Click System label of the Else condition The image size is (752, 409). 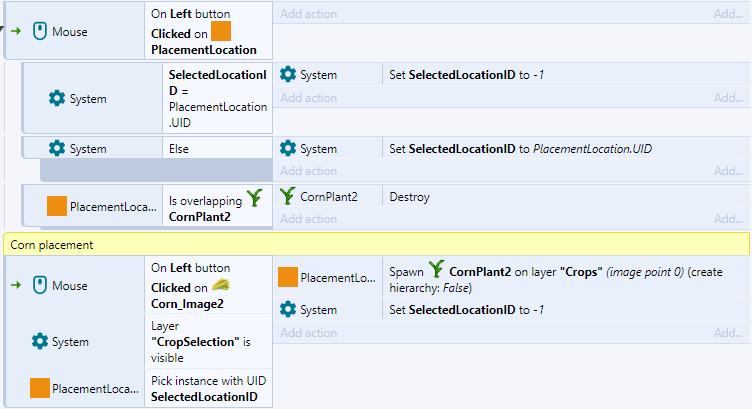coord(88,149)
